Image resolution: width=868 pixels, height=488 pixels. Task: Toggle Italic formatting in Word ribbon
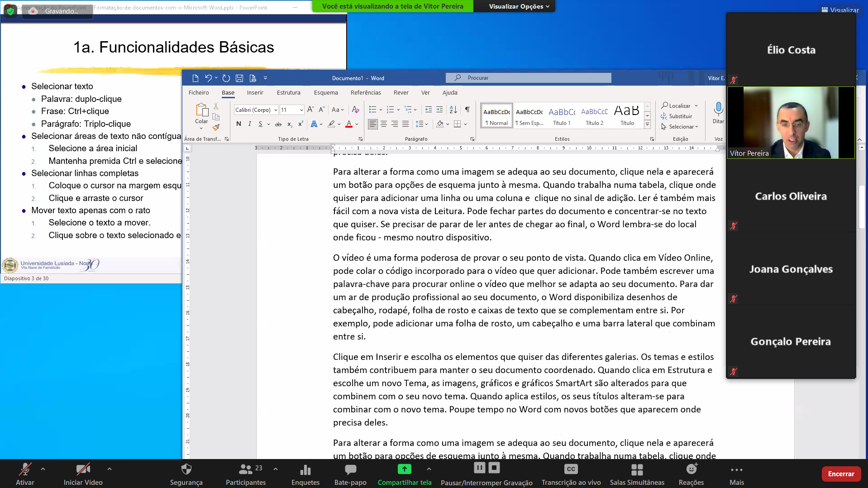pos(249,124)
